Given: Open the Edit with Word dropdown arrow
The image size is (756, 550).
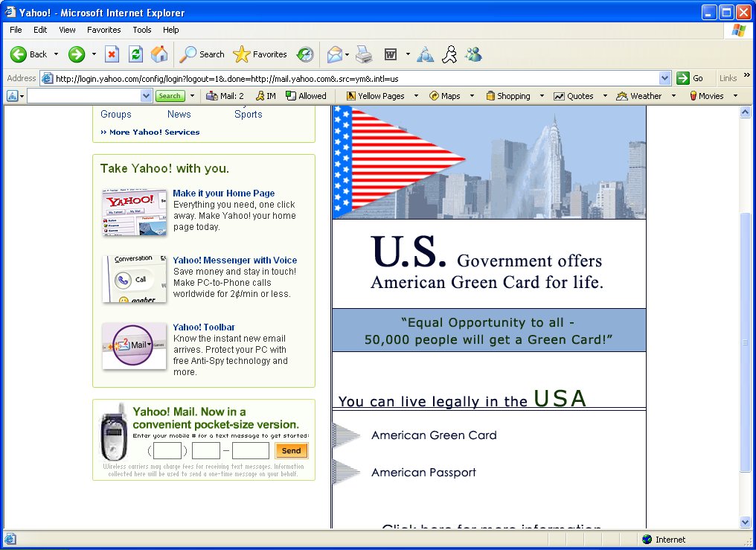Looking at the screenshot, I should pos(408,54).
